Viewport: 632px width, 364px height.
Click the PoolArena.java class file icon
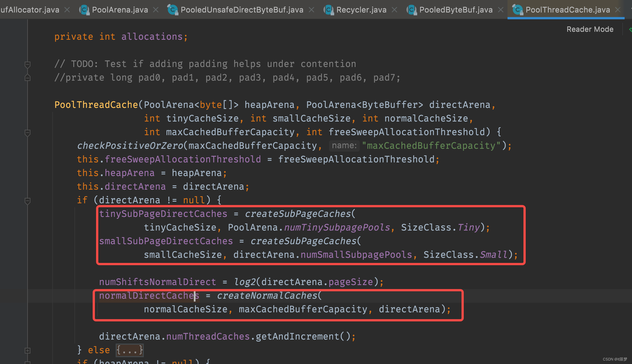(84, 10)
